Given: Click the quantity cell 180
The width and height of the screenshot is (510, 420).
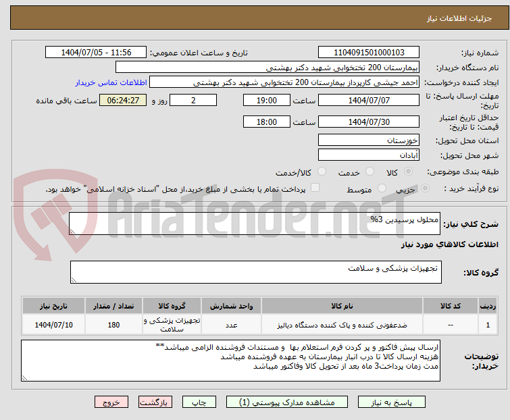Looking at the screenshot, I should pos(113,325).
